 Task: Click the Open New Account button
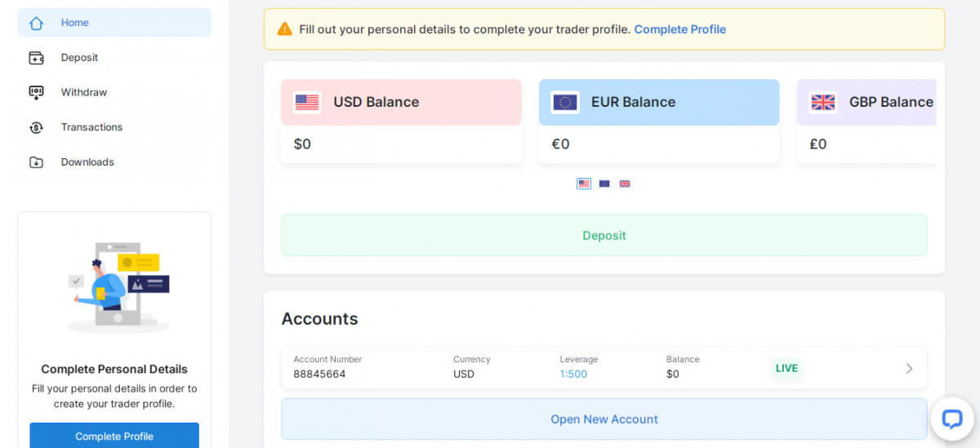pyautogui.click(x=604, y=419)
